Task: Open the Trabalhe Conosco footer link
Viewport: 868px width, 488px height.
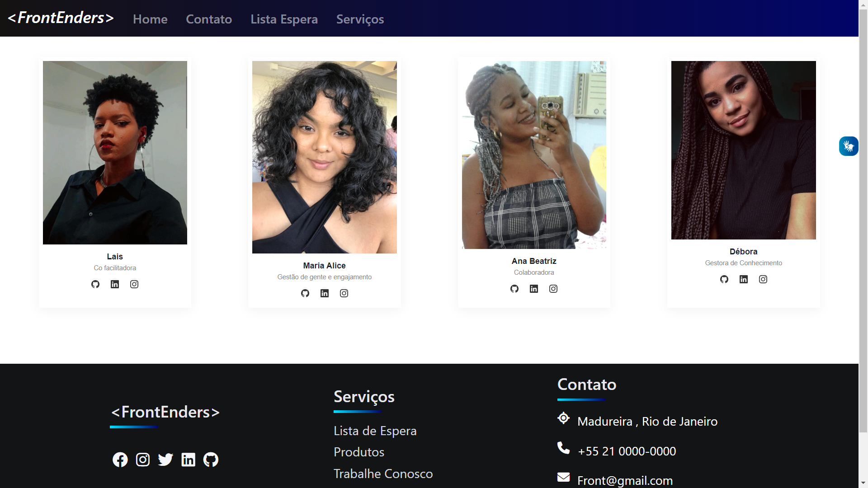Action: coord(383,474)
